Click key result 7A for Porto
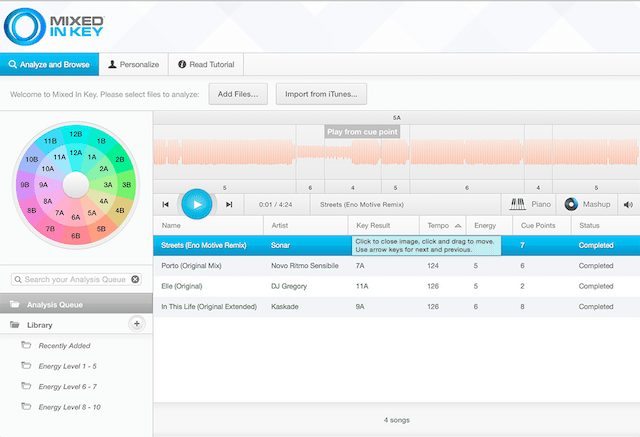Viewport: 640px width, 437px height. [x=360, y=266]
